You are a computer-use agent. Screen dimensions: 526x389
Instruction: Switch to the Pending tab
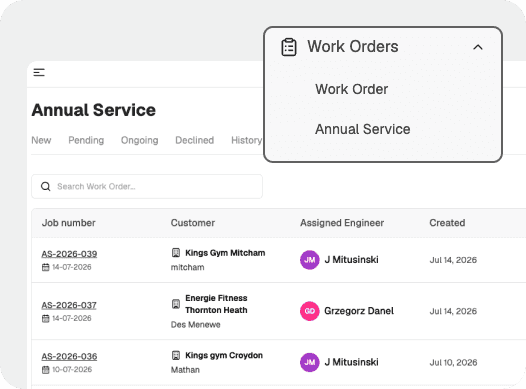[x=86, y=140]
